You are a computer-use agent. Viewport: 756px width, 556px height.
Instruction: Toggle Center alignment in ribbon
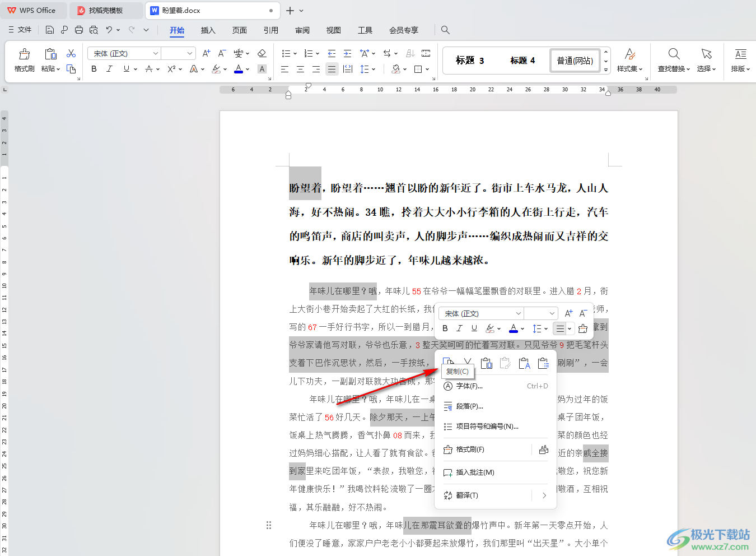(300, 69)
